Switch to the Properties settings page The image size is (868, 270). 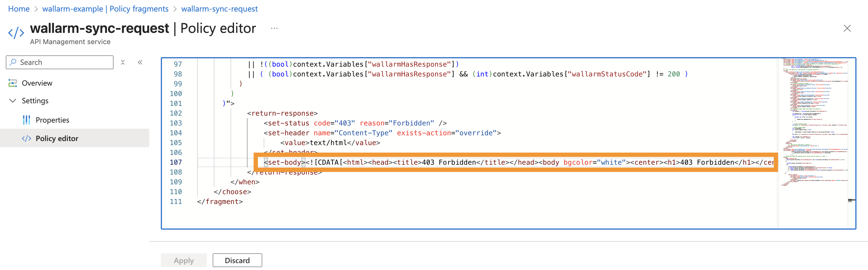(x=52, y=120)
